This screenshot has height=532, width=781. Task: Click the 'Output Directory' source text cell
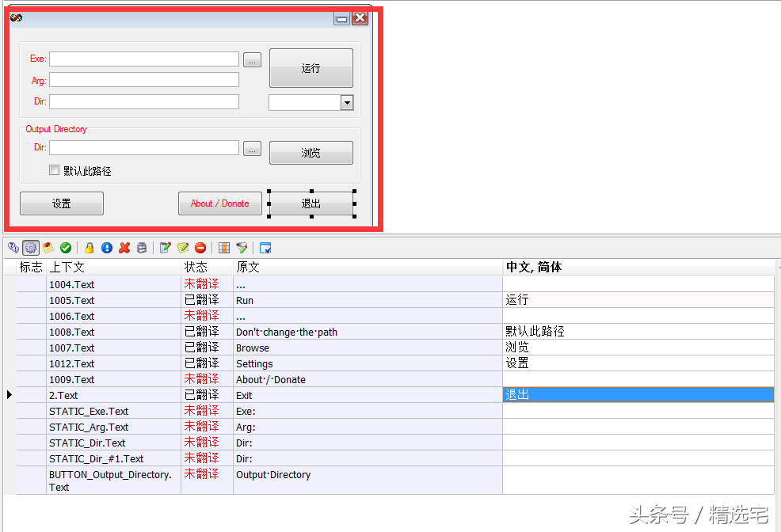(x=368, y=481)
